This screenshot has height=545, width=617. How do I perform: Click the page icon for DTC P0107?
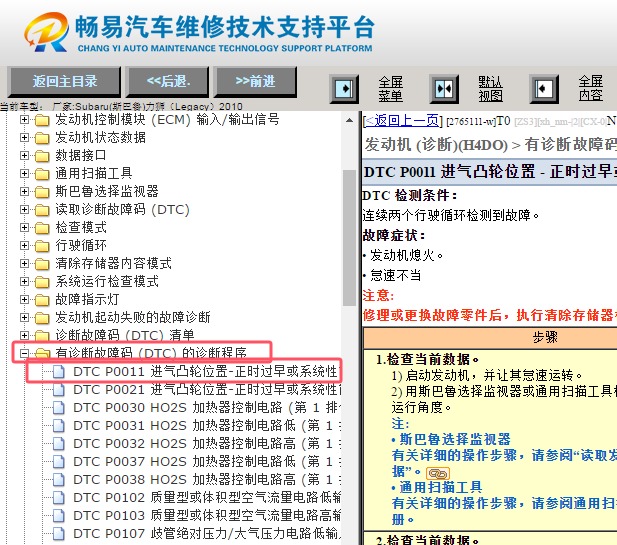point(59,534)
